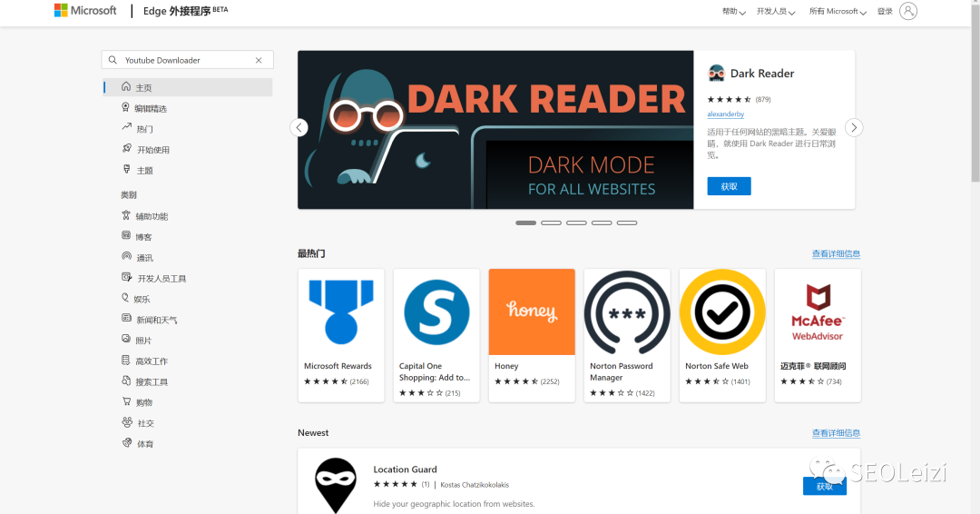Click the 开始使用 rocket icon
The width and height of the screenshot is (980, 514).
pos(127,148)
